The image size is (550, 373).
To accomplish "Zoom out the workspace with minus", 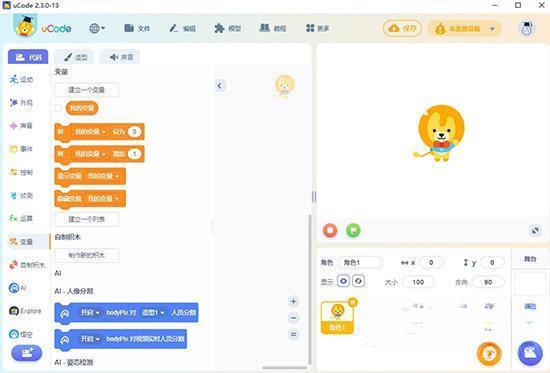I will click(x=294, y=318).
